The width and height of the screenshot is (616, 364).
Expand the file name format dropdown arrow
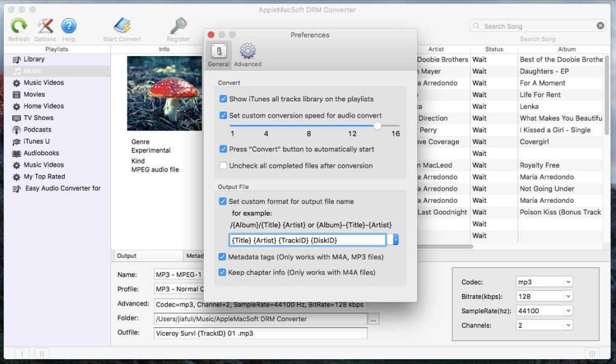(x=395, y=240)
